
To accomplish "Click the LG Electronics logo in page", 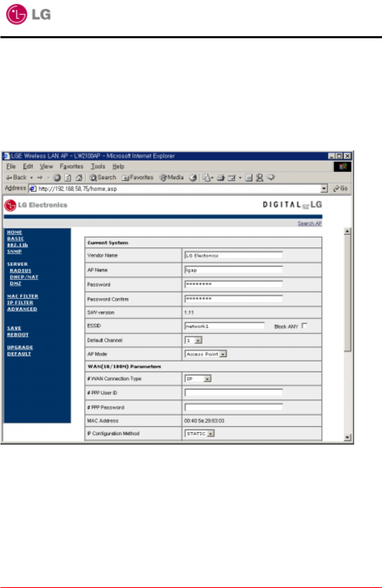I will tap(36, 205).
